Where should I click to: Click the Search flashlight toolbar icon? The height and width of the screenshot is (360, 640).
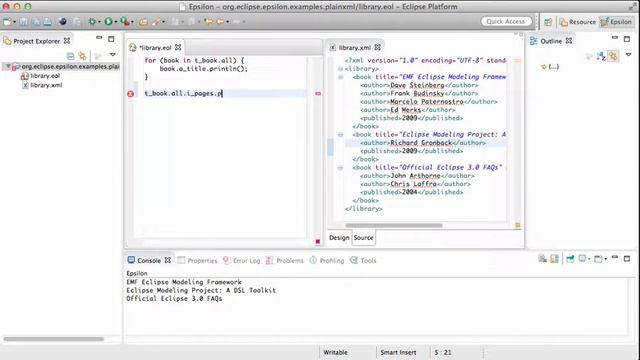(156, 22)
